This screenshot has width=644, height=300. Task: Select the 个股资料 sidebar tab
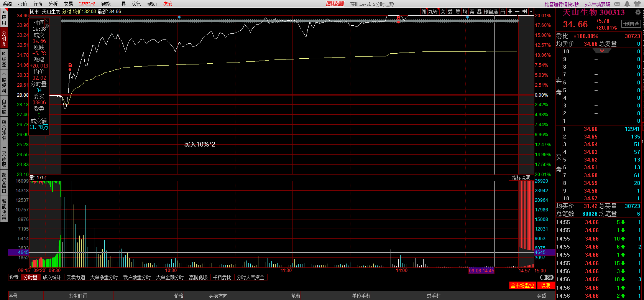click(4, 82)
